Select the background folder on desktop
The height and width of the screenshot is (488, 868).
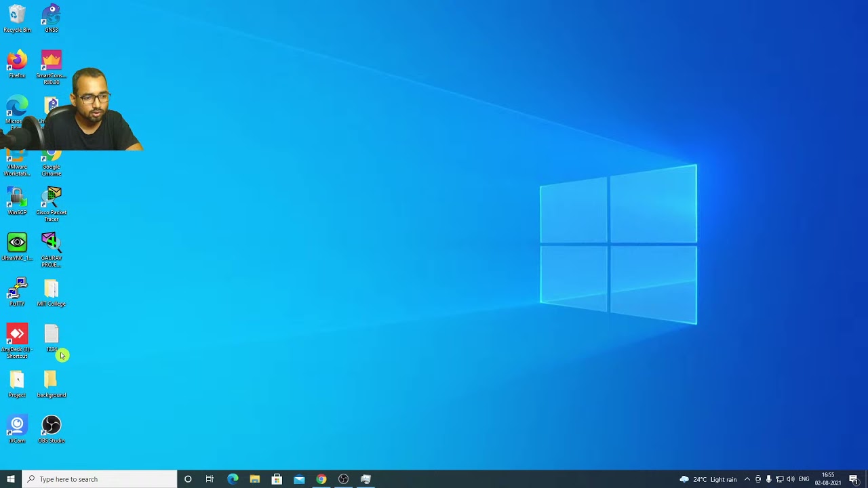pyautogui.click(x=51, y=384)
